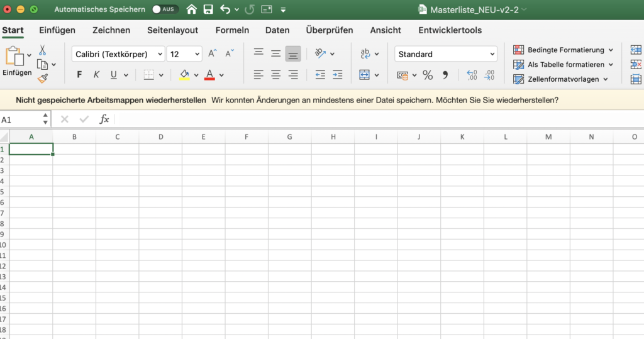Switch to the Start tab

13,30
